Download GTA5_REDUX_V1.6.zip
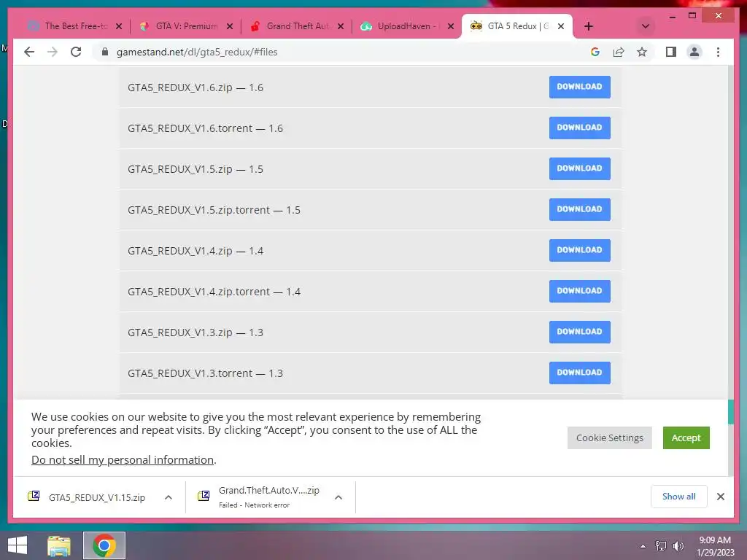 tap(579, 87)
